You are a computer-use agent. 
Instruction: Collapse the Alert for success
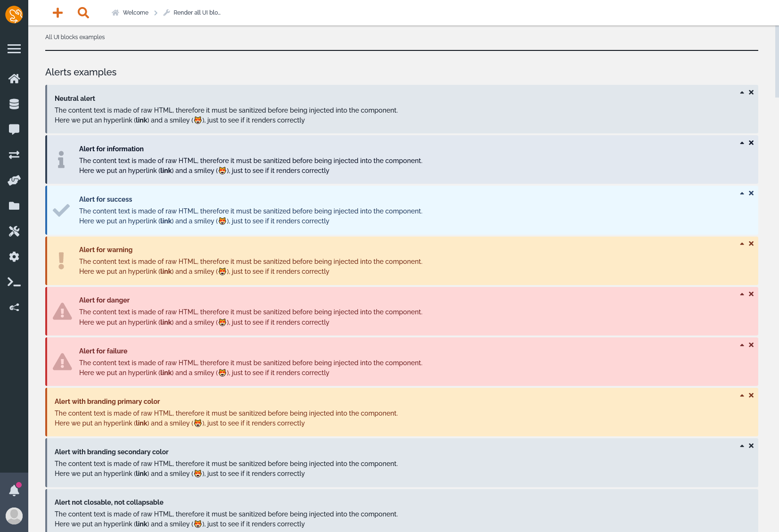[x=742, y=194]
